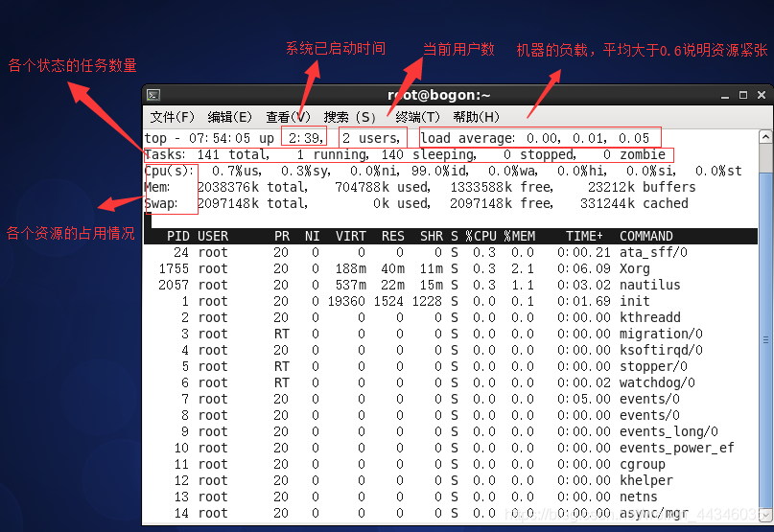The height and width of the screenshot is (532, 774).
Task: Click '141 total' in Tasks line
Action: pos(233,154)
